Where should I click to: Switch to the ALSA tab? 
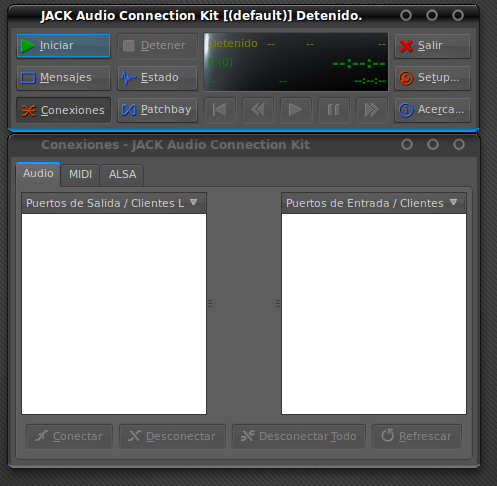[122, 174]
